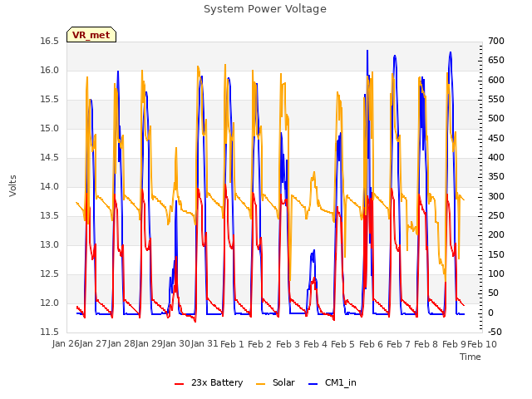532x399 pixels.
Task: Click the Feb 1 date tick label
Action: point(233,344)
